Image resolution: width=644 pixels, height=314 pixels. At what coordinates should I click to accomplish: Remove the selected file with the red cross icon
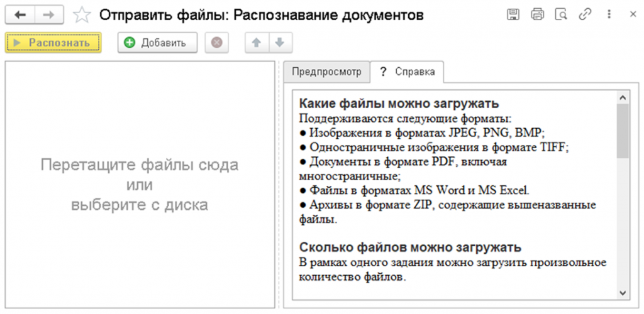click(x=217, y=43)
